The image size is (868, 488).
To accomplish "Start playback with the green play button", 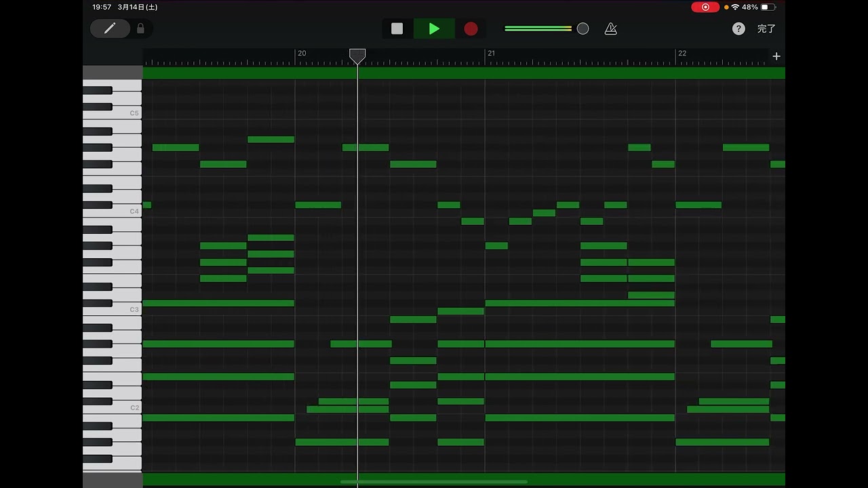I will point(434,28).
